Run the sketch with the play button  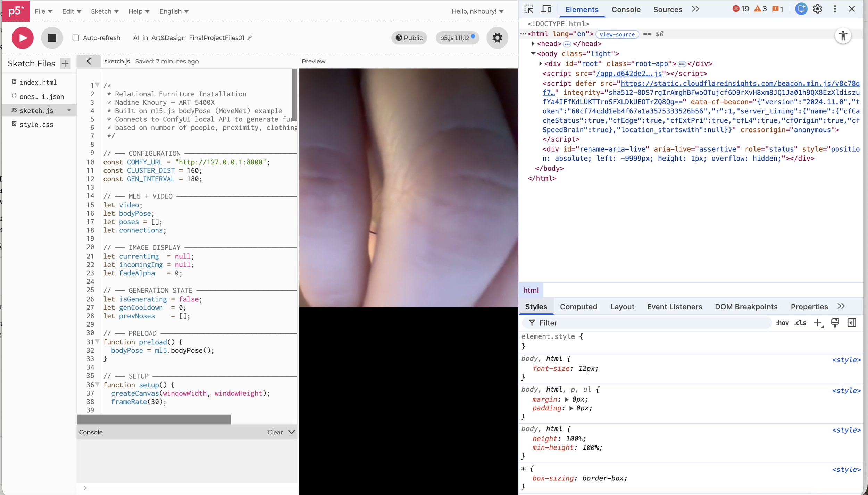coord(23,37)
